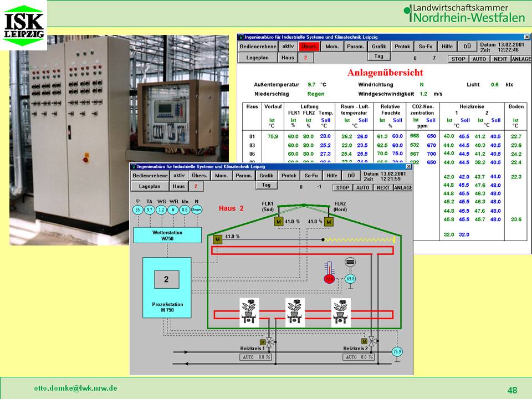Open 'Param.' in the Haus 2 diagram window
532x399 pixels.
pyautogui.click(x=243, y=176)
